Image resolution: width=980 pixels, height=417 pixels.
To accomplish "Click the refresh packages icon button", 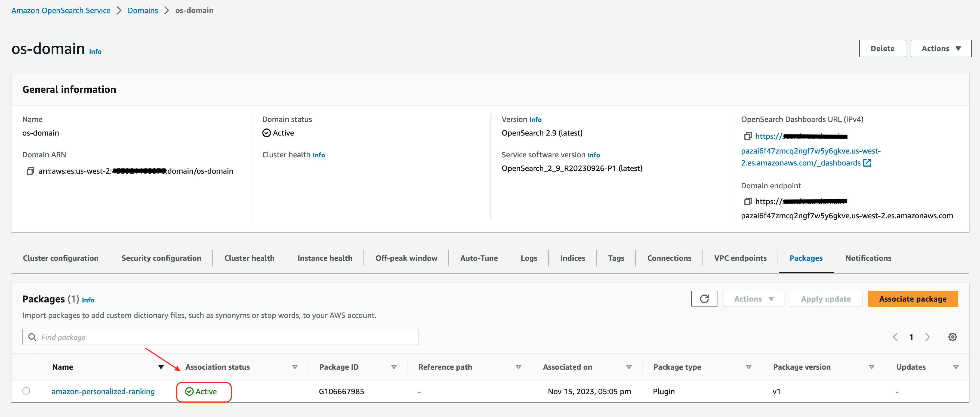I will click(704, 299).
